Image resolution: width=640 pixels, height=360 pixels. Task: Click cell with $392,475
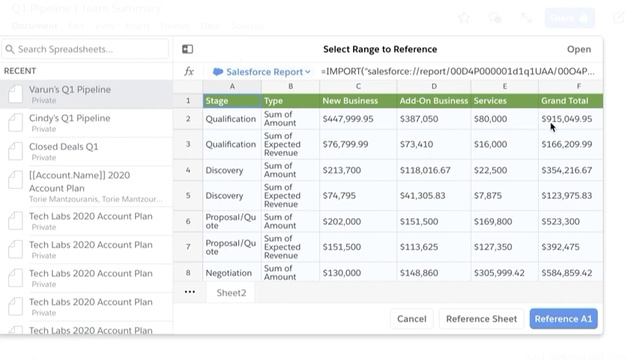(571, 247)
